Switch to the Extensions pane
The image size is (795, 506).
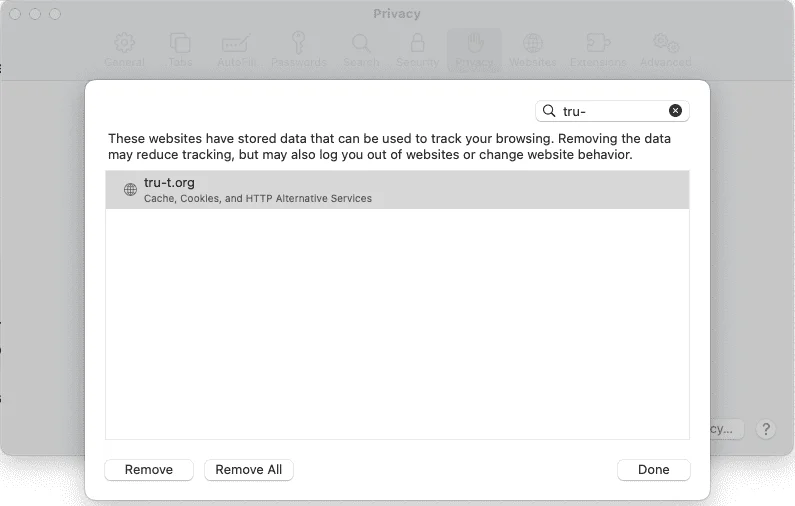tap(597, 50)
